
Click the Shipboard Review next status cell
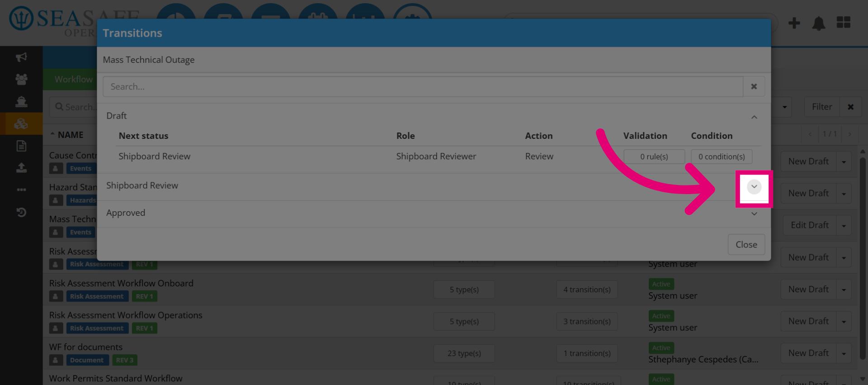tap(154, 156)
